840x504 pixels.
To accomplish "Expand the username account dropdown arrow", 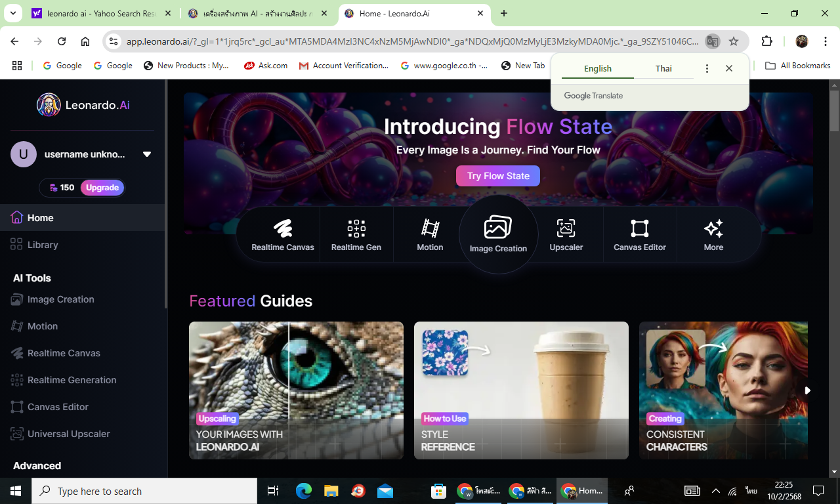I will point(147,154).
